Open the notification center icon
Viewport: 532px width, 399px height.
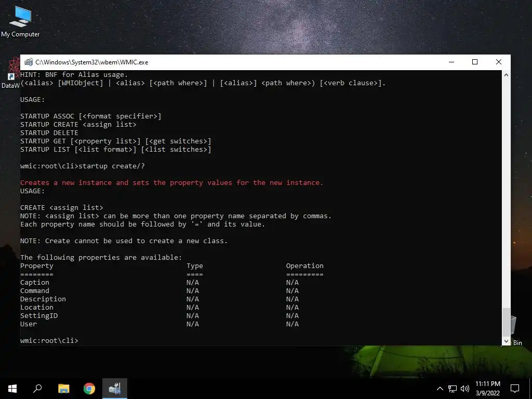click(515, 389)
